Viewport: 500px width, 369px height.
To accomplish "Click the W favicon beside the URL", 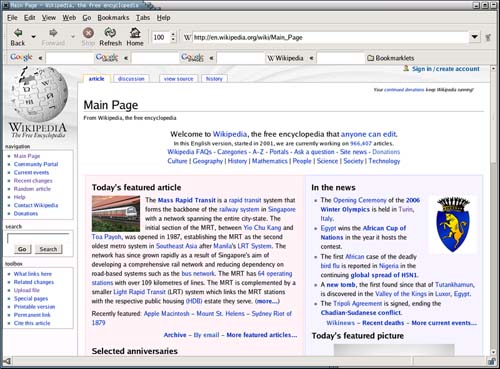I will click(x=187, y=37).
